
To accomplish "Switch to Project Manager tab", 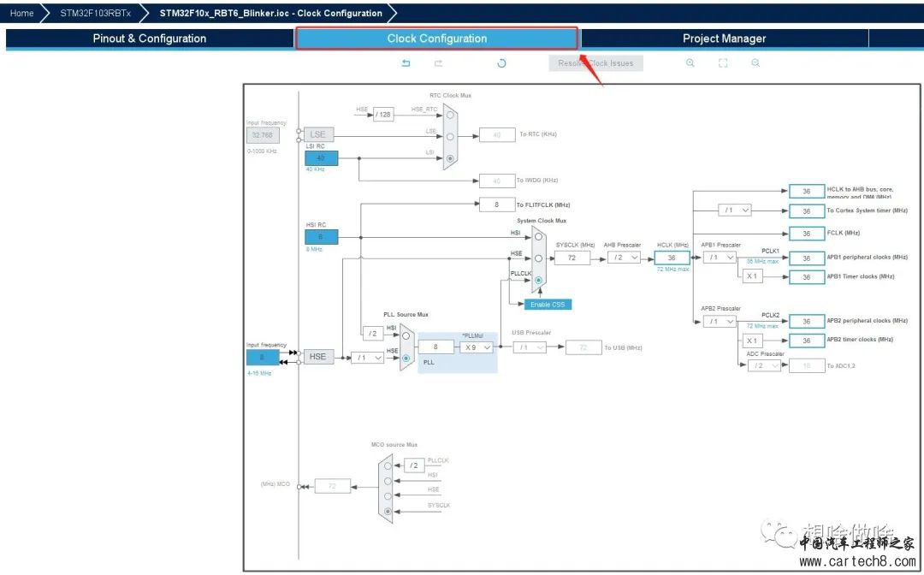I will click(725, 39).
